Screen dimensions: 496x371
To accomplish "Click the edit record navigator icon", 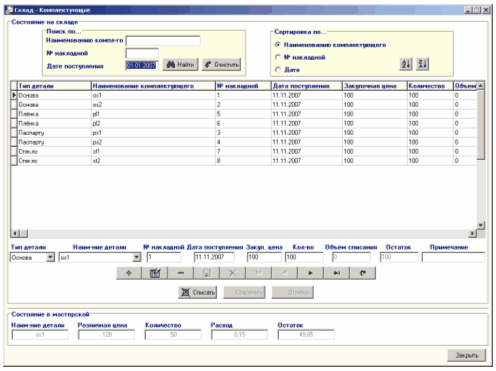I will point(155,273).
